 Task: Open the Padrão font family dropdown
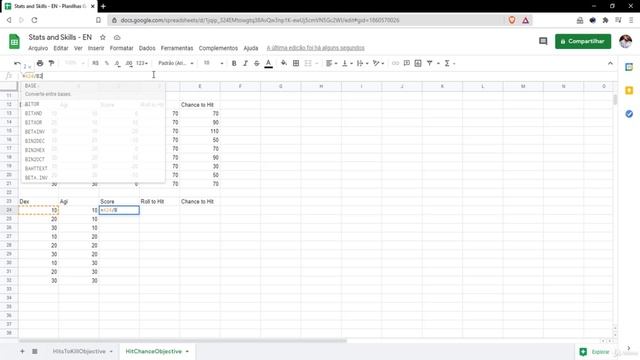point(176,63)
